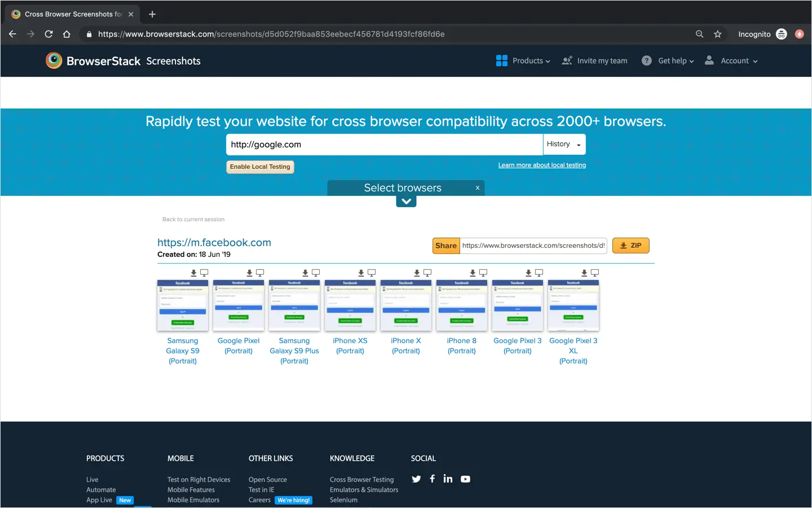
Task: Click Invite my team
Action: [x=595, y=61]
